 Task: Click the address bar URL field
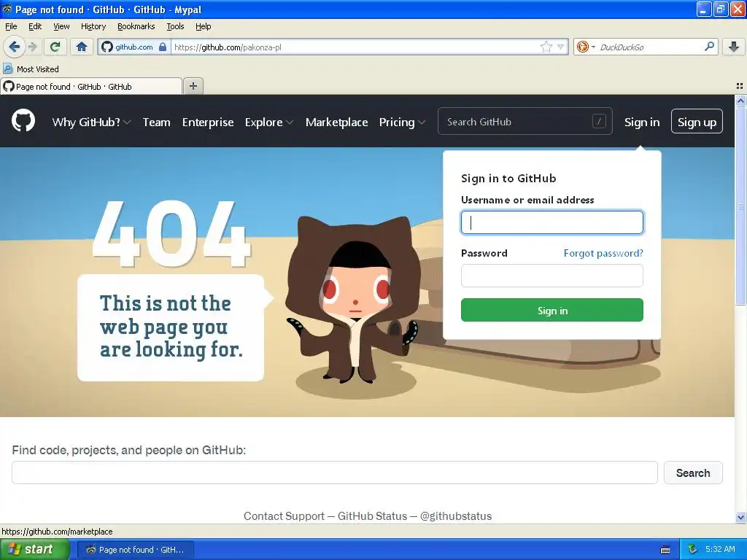355,47
